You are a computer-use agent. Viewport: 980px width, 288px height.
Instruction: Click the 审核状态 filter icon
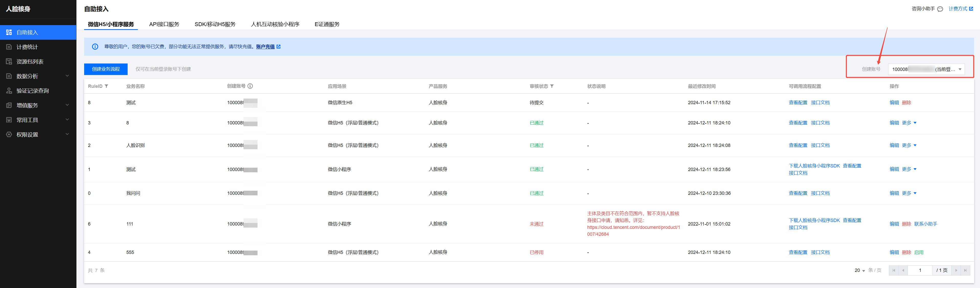pos(552,87)
